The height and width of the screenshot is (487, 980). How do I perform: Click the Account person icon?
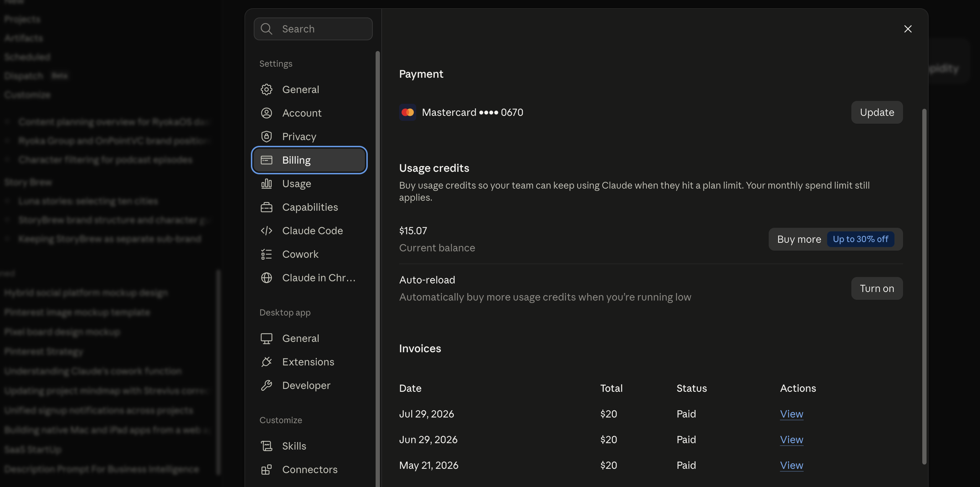(x=266, y=113)
